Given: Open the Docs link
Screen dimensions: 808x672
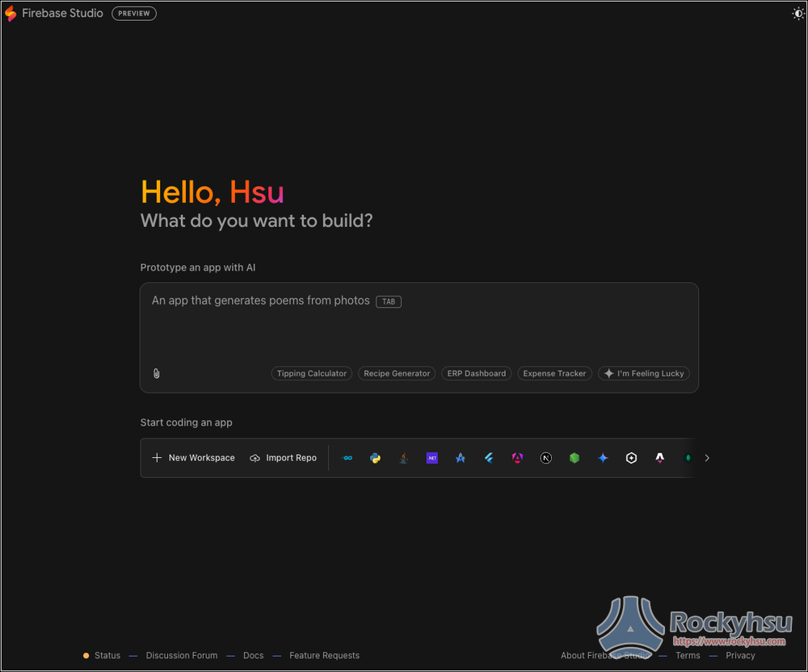Looking at the screenshot, I should click(x=254, y=656).
